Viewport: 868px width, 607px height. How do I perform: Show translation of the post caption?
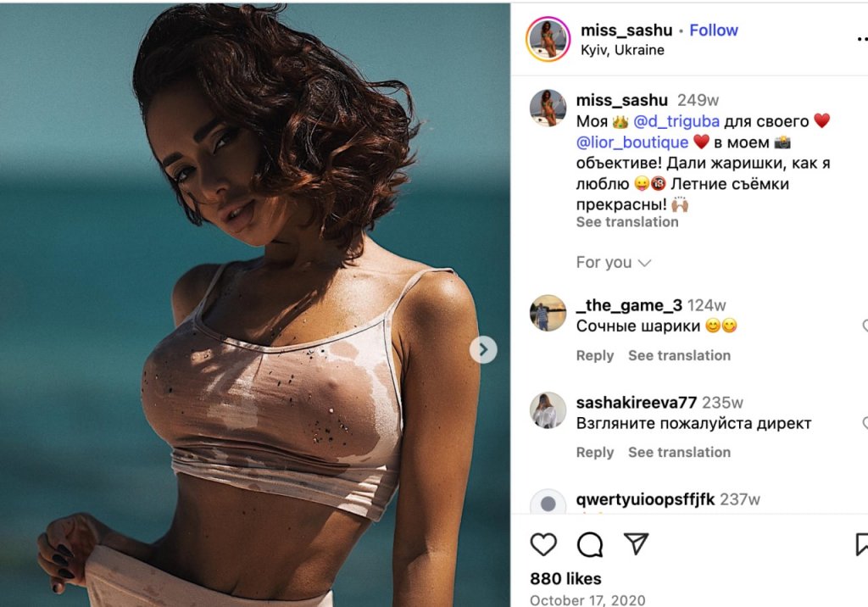pos(626,222)
